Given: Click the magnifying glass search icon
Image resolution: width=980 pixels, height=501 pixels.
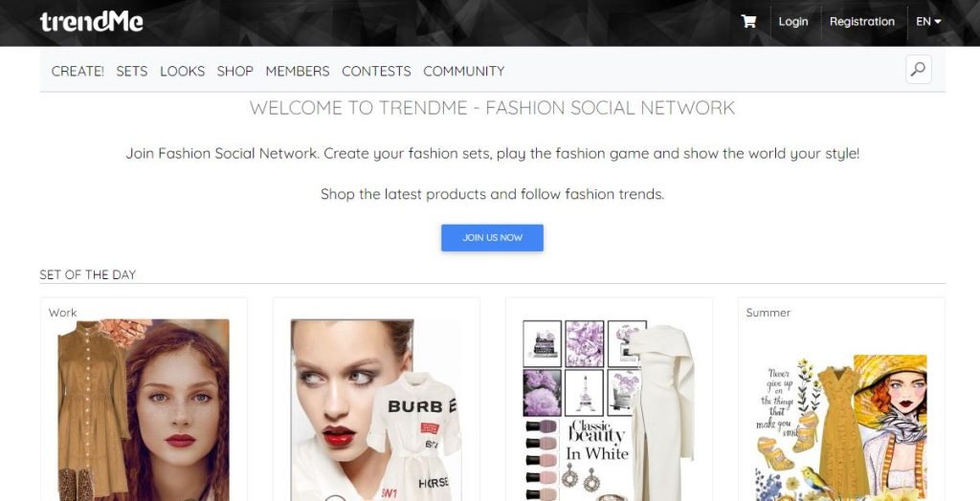Looking at the screenshot, I should pyautogui.click(x=918, y=70).
